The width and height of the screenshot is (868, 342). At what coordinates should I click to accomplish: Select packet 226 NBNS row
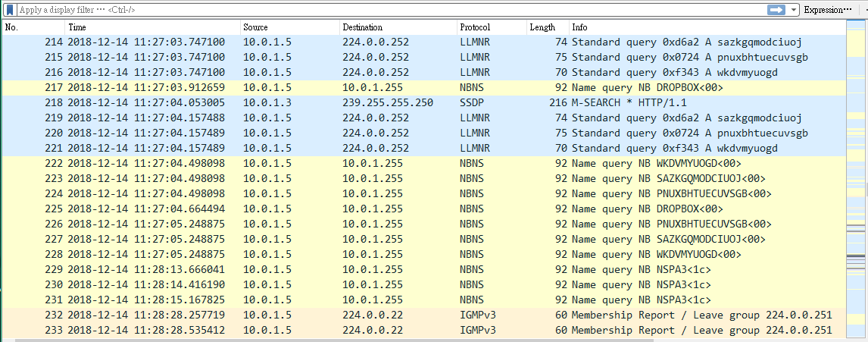[x=425, y=224]
